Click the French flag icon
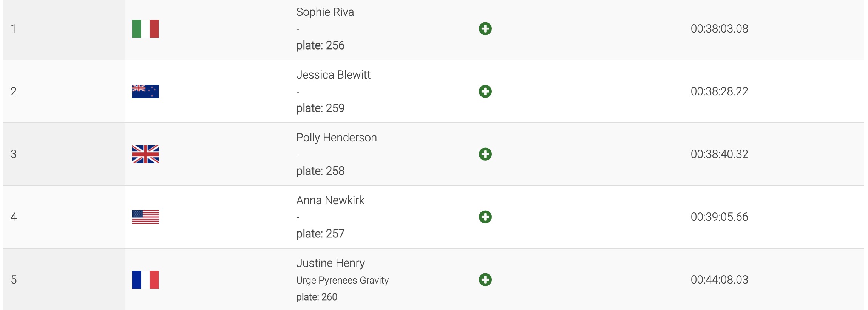 [145, 280]
